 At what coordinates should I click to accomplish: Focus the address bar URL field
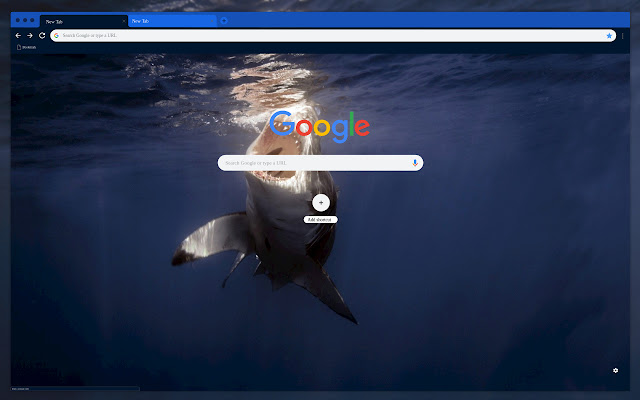point(333,36)
